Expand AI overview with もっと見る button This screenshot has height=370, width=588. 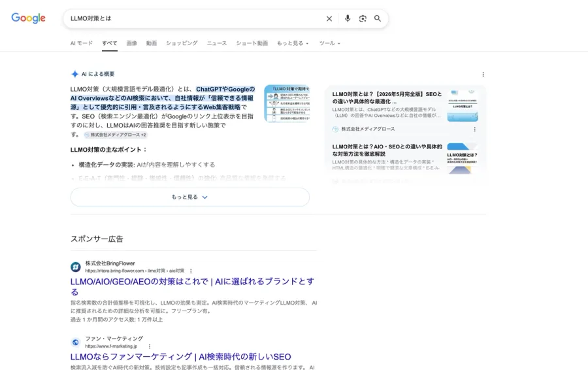click(x=189, y=197)
